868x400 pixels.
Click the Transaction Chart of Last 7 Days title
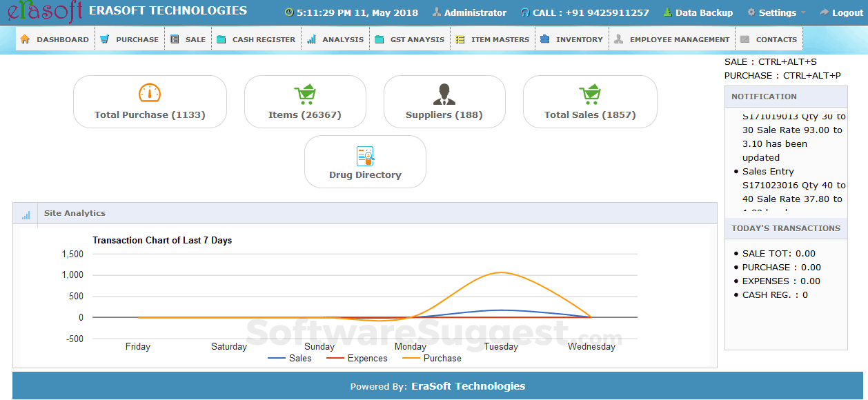click(162, 241)
